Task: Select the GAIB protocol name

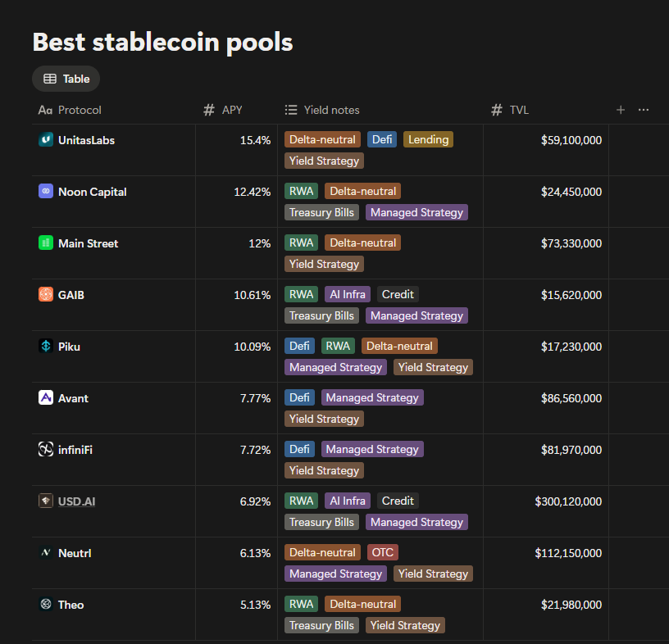Action: coord(71,295)
